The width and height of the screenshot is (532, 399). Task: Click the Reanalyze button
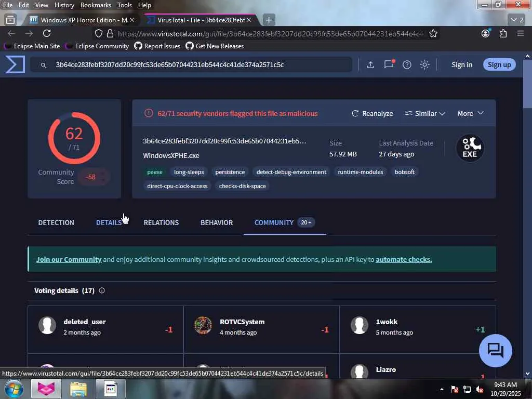click(373, 114)
